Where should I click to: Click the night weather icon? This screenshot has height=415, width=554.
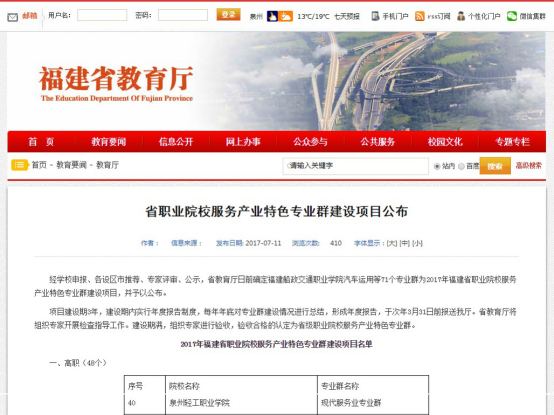point(272,16)
